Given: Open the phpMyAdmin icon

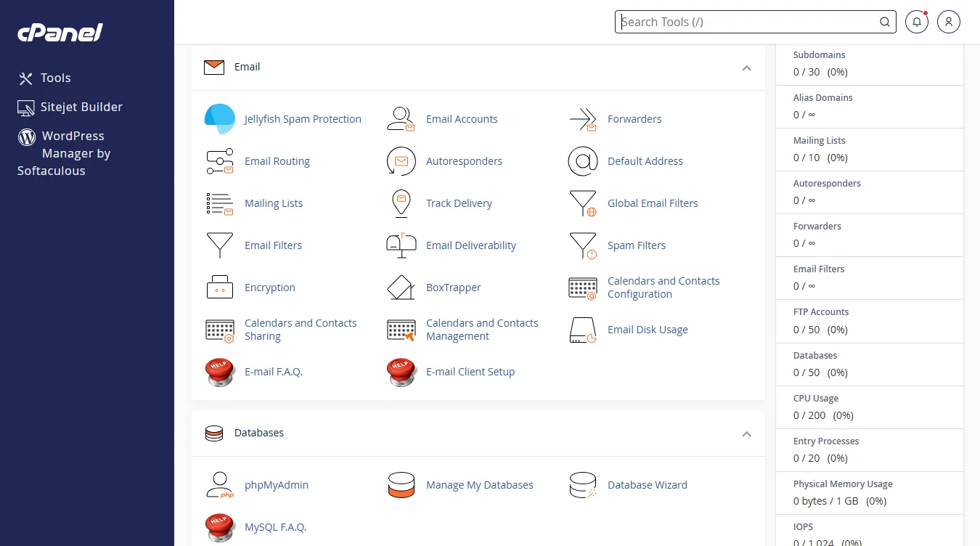Looking at the screenshot, I should [220, 485].
